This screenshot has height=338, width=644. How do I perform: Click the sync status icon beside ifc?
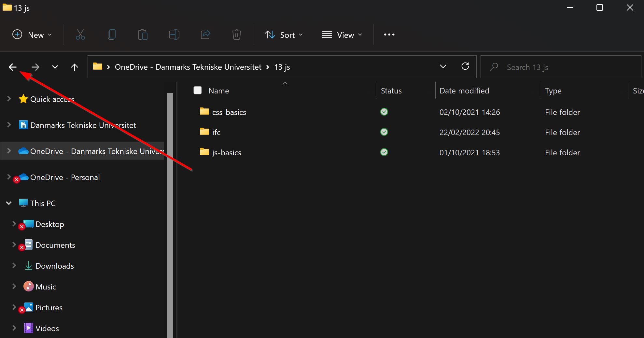point(384,132)
